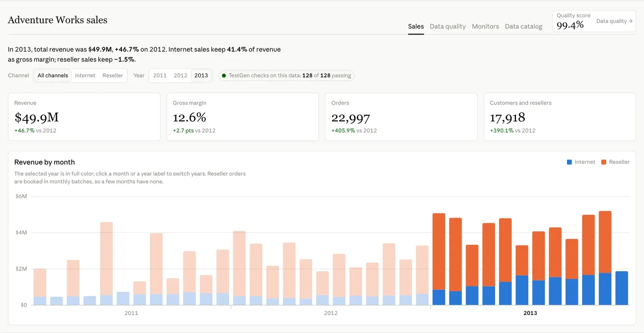Screen dimensions: 644x333
Task: Click the Internet legend label
Action: (585, 162)
